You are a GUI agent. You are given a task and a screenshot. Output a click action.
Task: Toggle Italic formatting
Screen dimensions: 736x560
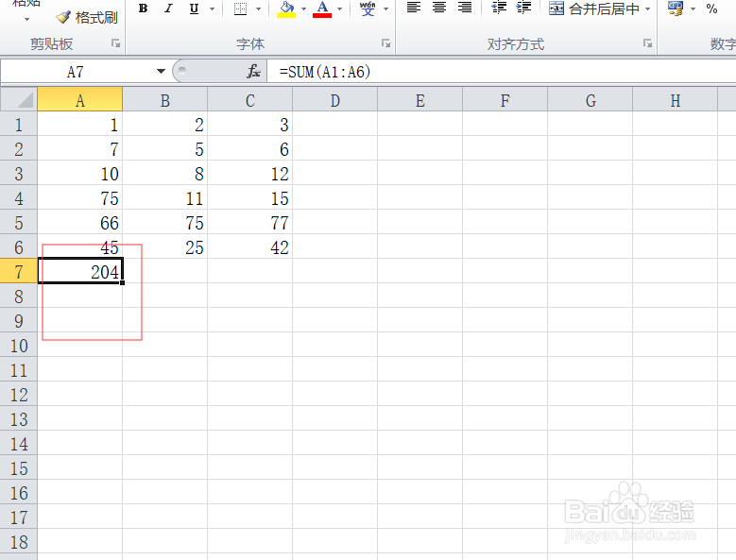(x=168, y=8)
